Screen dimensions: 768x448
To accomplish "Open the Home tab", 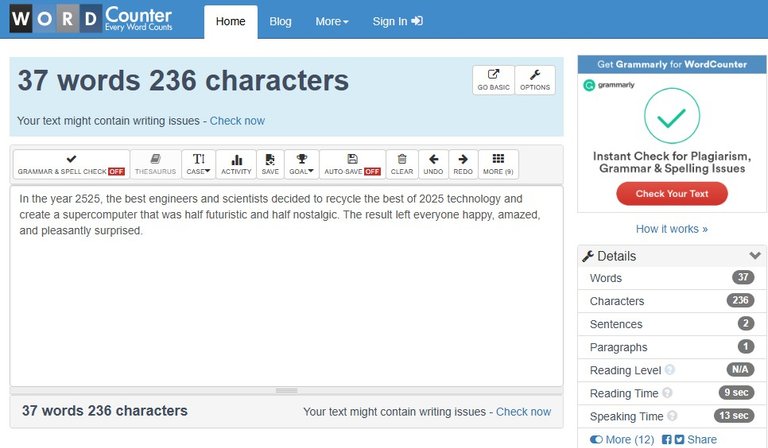I will coord(231,22).
